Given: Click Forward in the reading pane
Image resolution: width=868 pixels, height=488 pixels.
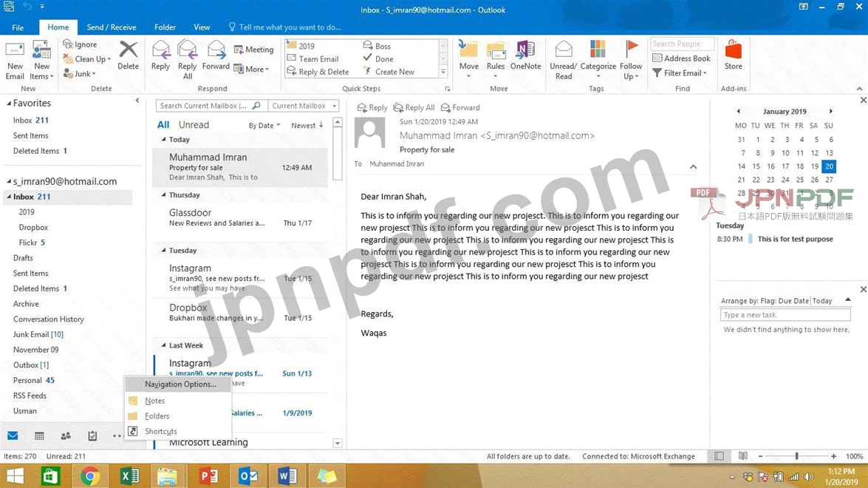Looking at the screenshot, I should [460, 107].
